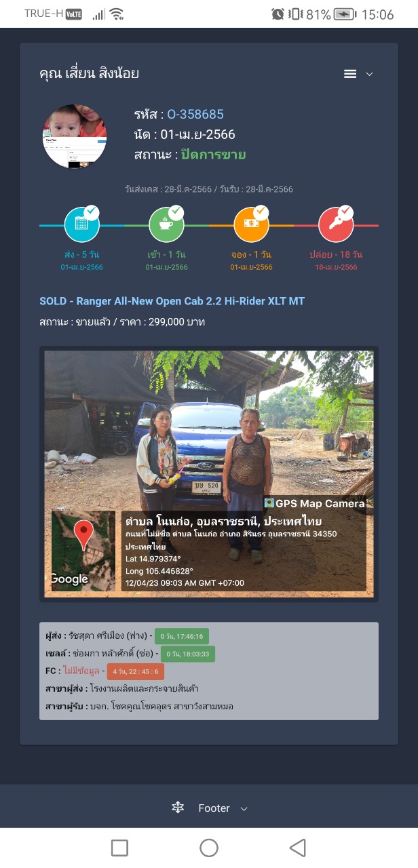
Task: Tap the Android back navigation button
Action: tap(297, 847)
